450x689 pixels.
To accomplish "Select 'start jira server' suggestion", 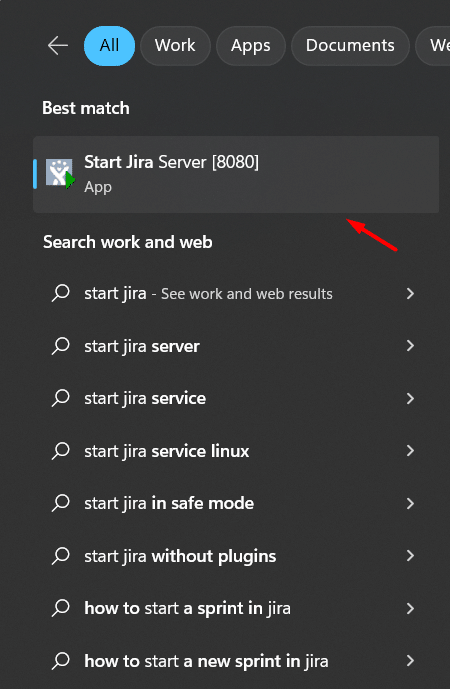I will [x=142, y=346].
